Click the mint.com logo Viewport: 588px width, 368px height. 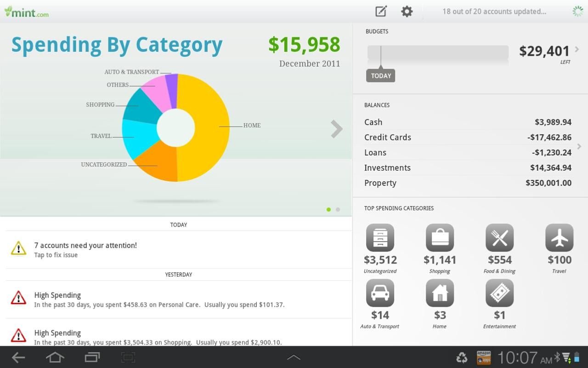[26, 12]
